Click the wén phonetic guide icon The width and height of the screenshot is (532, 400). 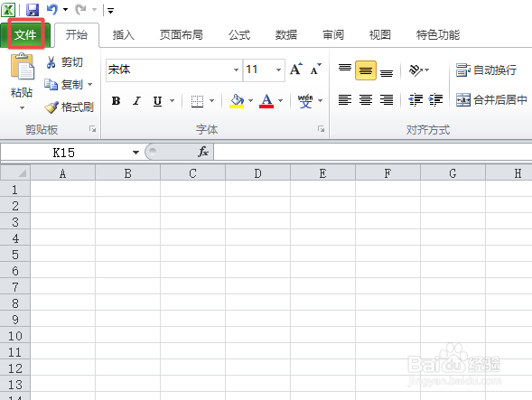[305, 101]
